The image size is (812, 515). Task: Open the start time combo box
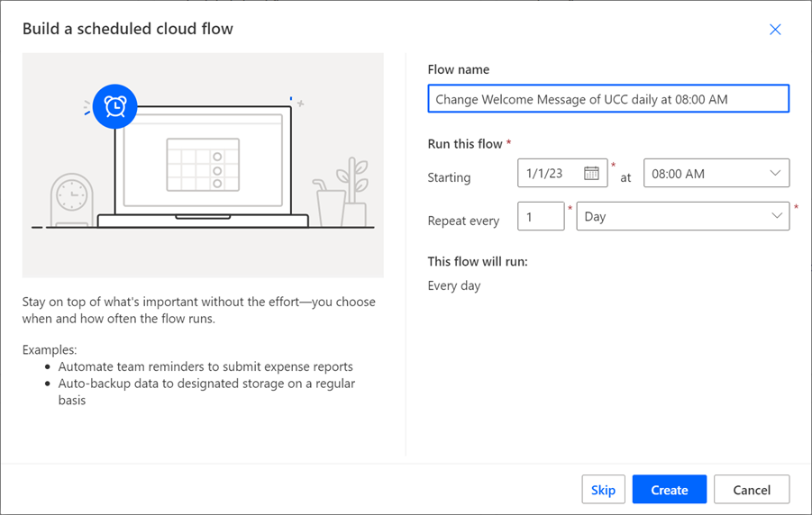[707, 174]
